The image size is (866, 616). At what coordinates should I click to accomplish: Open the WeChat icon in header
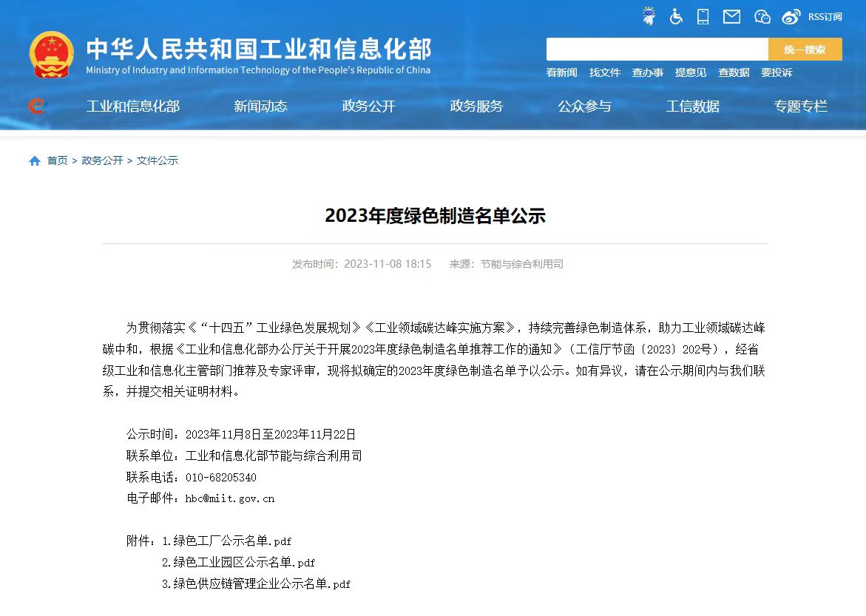(762, 16)
